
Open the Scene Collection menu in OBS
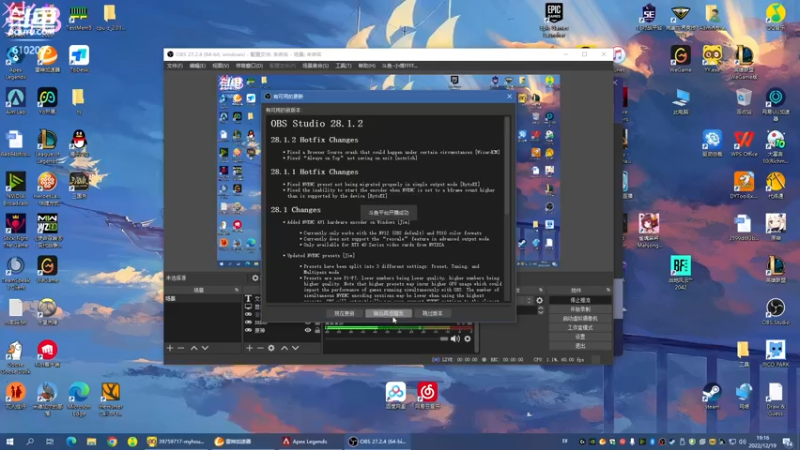[x=315, y=66]
